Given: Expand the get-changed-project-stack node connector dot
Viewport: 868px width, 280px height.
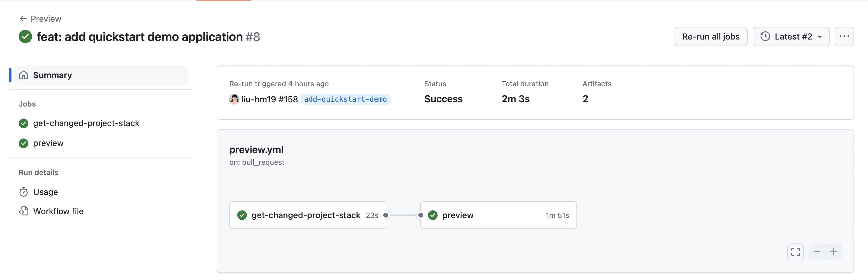Looking at the screenshot, I should click(x=386, y=215).
